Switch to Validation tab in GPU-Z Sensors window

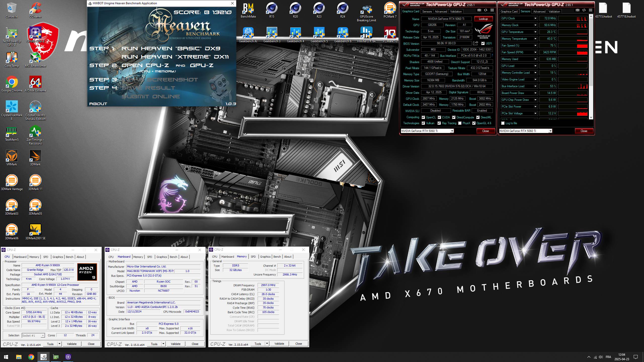tap(554, 12)
